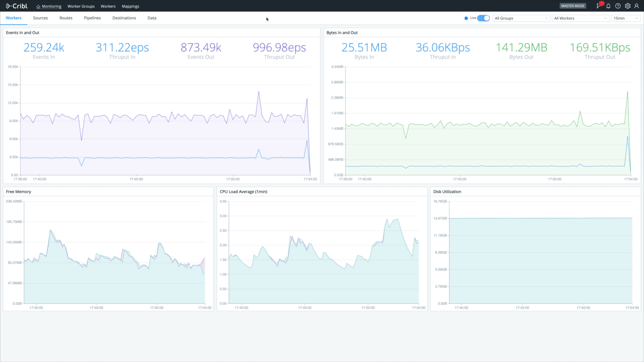This screenshot has width=644, height=362.
Task: Expand the All Workers selector
Action: click(579, 18)
